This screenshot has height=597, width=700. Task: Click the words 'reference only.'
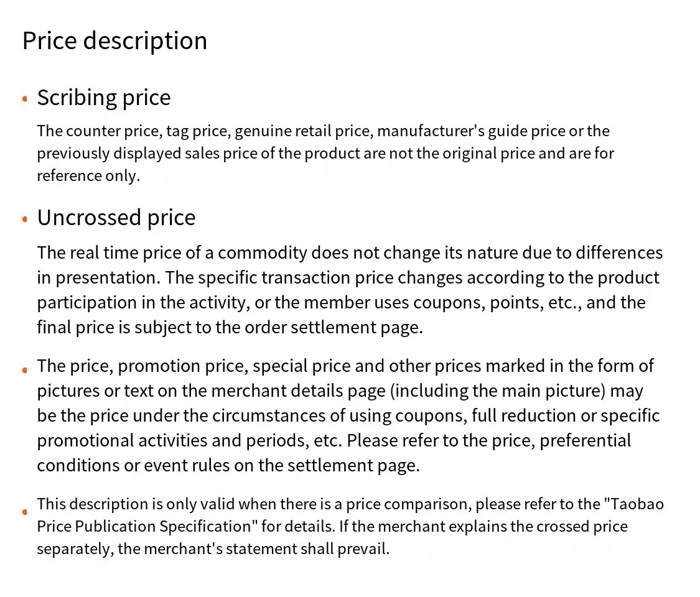coord(88,176)
